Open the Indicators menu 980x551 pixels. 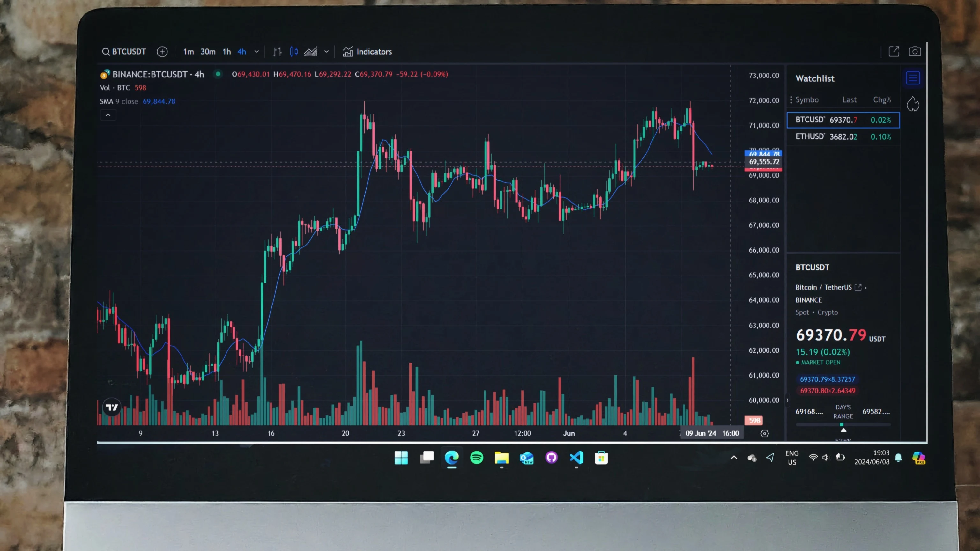coord(367,52)
